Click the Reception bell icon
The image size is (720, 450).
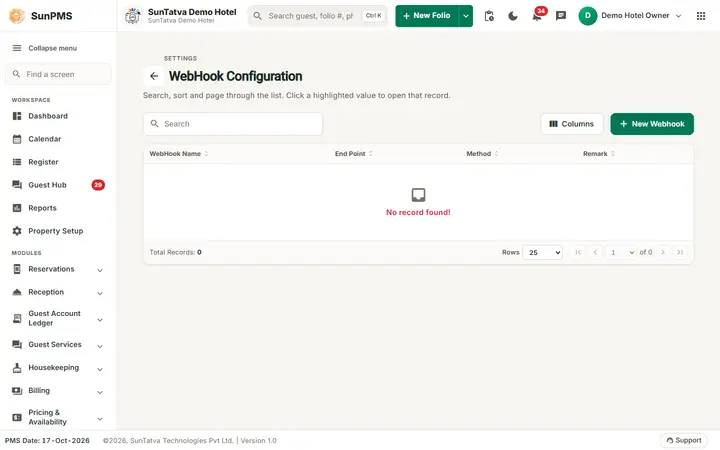tap(17, 292)
